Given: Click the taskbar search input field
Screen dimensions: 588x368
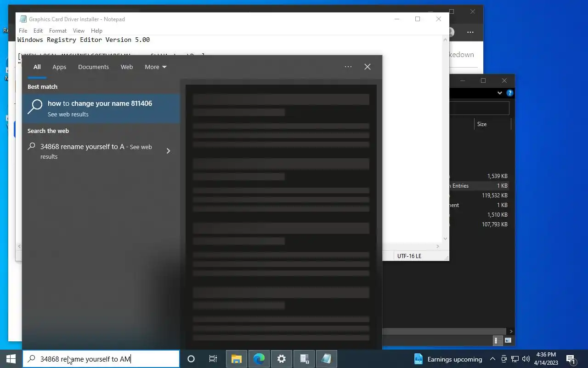Looking at the screenshot, I should 101,359.
